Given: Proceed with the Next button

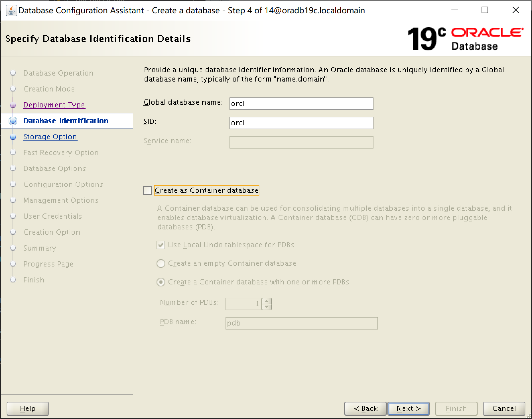Looking at the screenshot, I should [409, 409].
